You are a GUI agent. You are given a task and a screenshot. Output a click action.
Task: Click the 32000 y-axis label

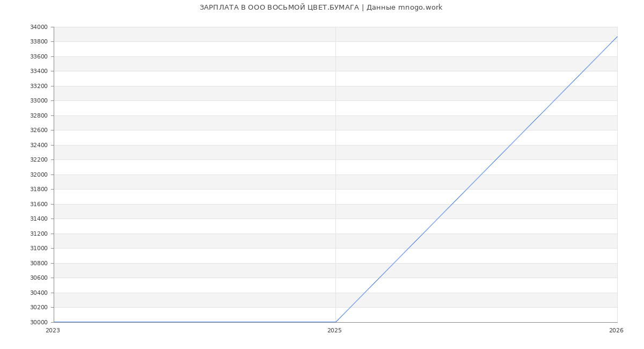click(x=39, y=174)
